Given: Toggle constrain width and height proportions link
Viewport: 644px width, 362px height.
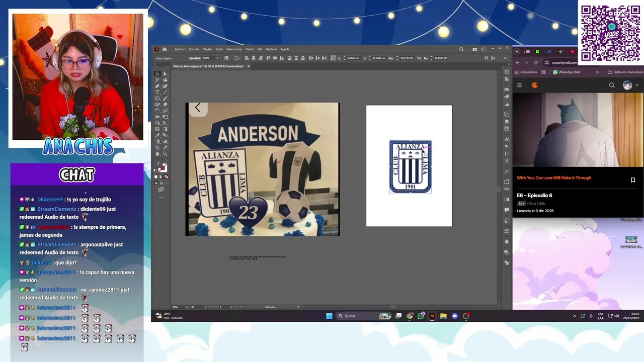Looking at the screenshot, I should pos(419,58).
